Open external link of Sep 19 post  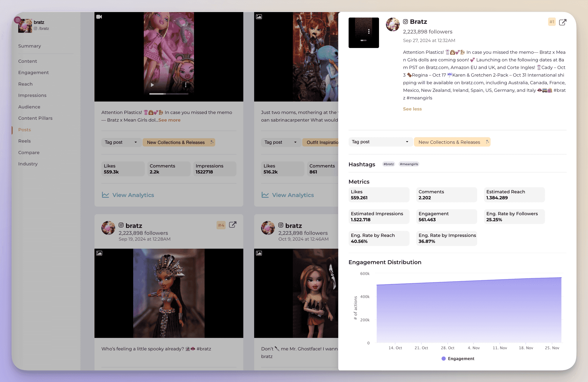pyautogui.click(x=233, y=225)
